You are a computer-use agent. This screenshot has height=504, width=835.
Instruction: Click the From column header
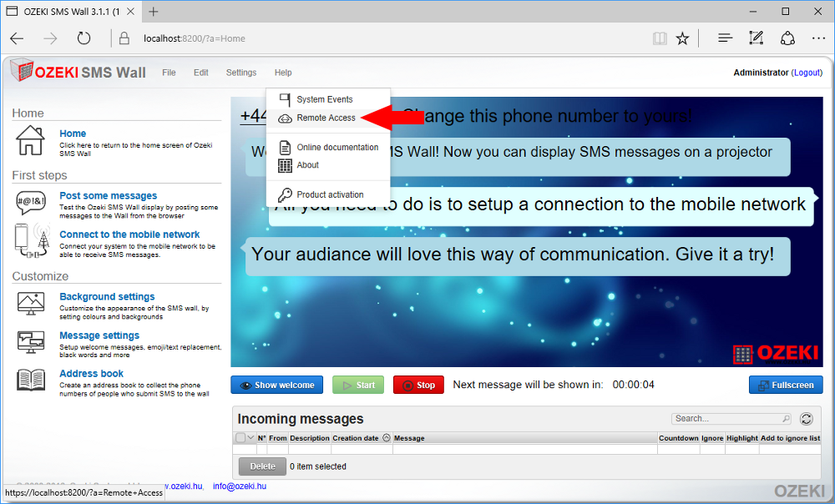(x=277, y=438)
